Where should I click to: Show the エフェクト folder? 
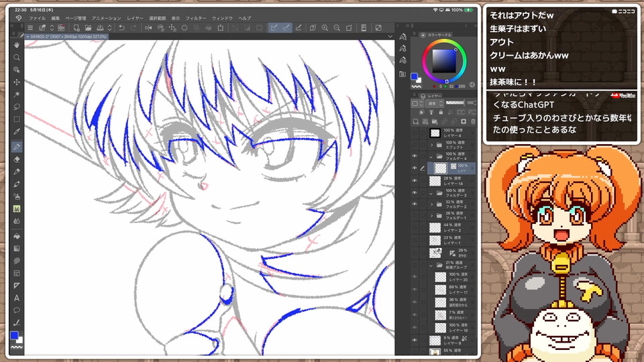click(x=415, y=145)
